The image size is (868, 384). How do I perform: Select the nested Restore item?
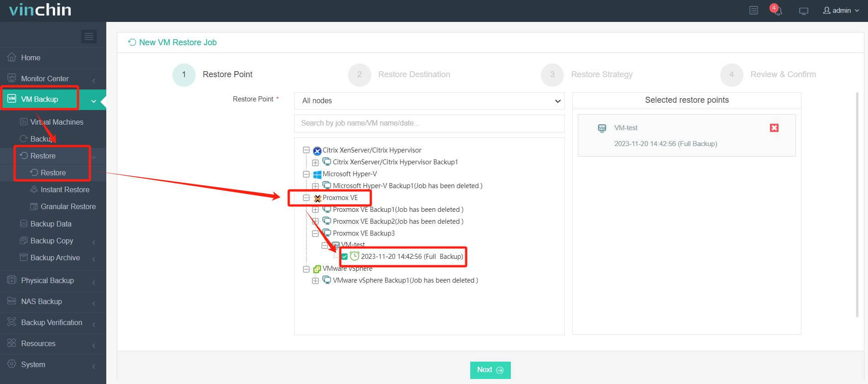click(53, 173)
